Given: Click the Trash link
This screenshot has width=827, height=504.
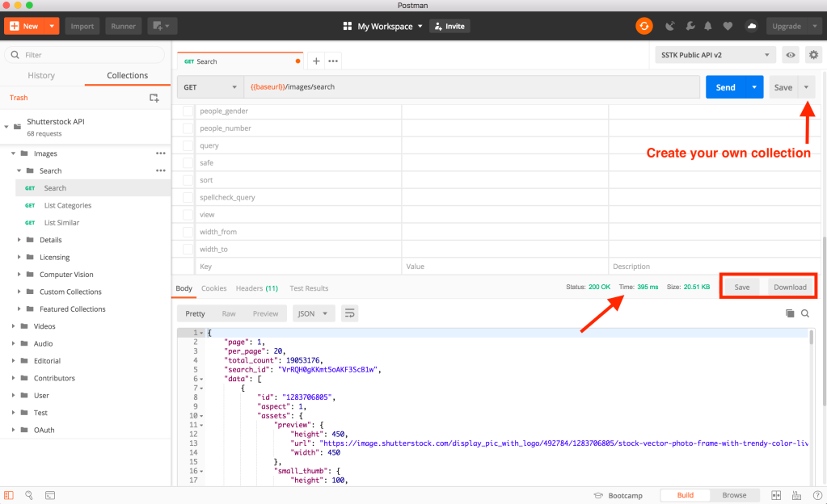Looking at the screenshot, I should point(19,98).
